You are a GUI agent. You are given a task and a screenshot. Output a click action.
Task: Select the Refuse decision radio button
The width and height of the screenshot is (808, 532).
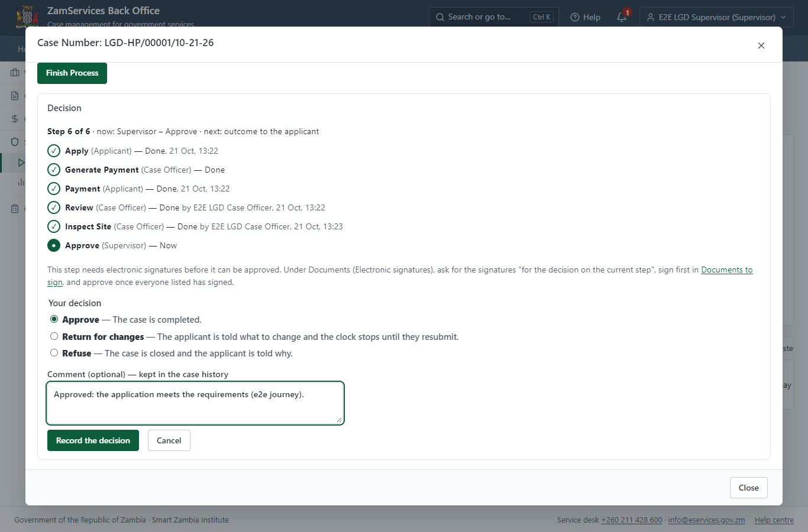[x=54, y=353]
